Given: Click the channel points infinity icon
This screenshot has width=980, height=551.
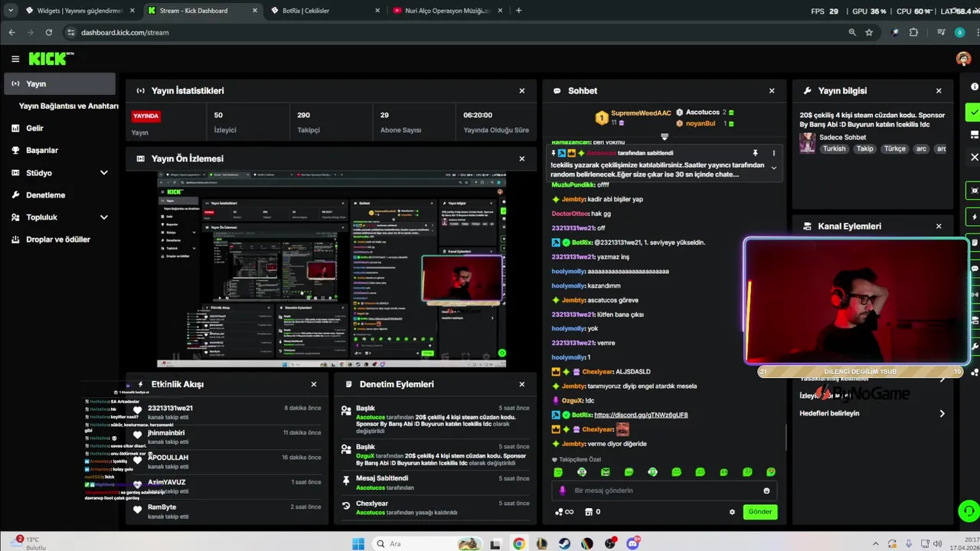Looking at the screenshot, I should click(564, 512).
